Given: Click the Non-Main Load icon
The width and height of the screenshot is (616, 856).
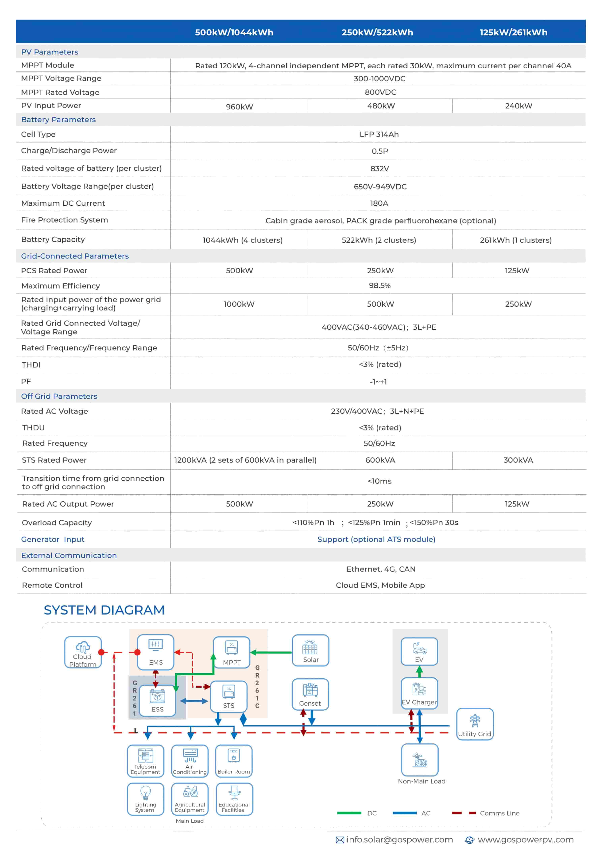Looking at the screenshot, I should pyautogui.click(x=420, y=759).
